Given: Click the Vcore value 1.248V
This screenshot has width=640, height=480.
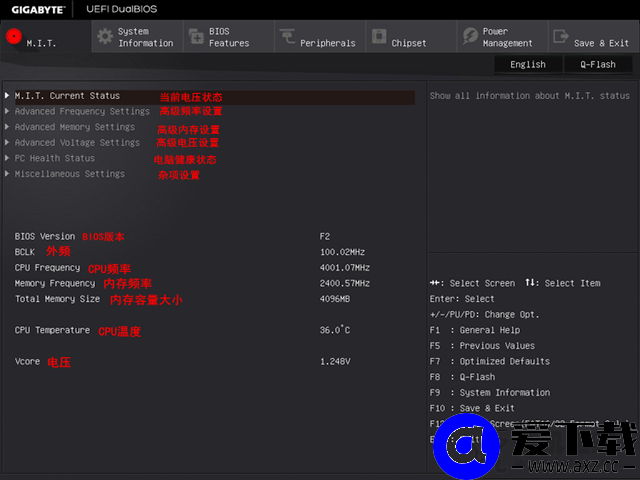Looking at the screenshot, I should pyautogui.click(x=335, y=362).
